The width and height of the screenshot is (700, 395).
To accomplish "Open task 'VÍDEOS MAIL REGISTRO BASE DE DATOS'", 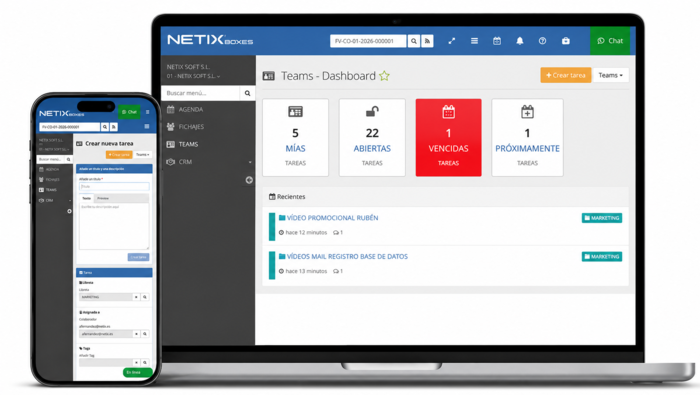I will [x=347, y=257].
